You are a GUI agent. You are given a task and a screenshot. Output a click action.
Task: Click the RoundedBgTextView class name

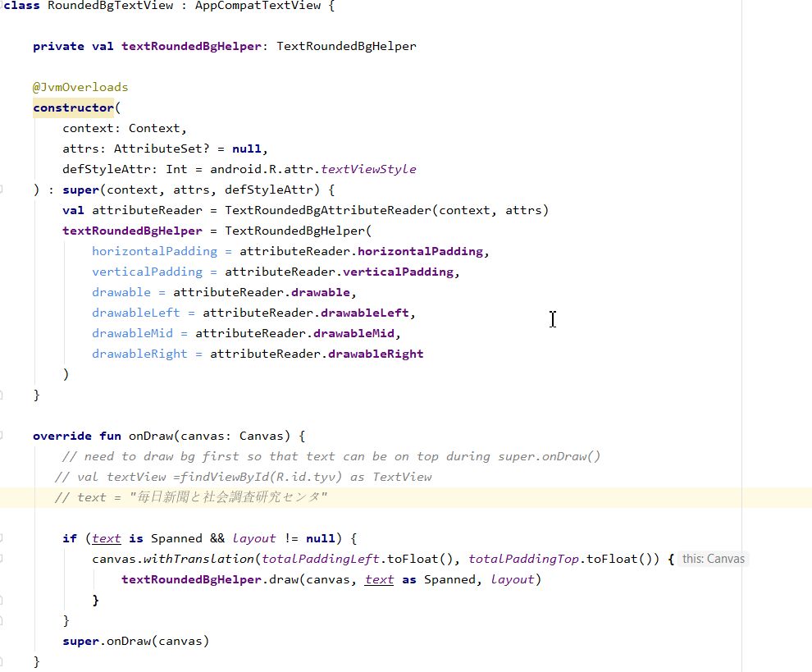(110, 6)
